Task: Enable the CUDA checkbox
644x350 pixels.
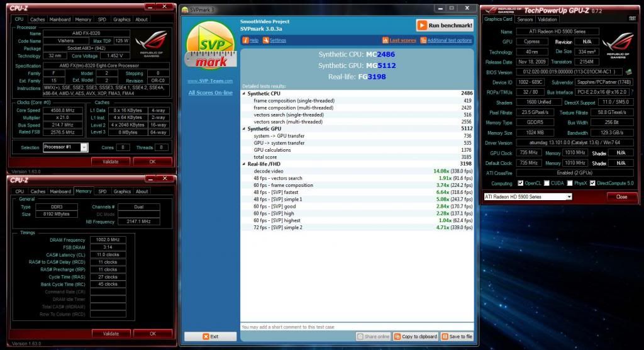Action: [545, 183]
